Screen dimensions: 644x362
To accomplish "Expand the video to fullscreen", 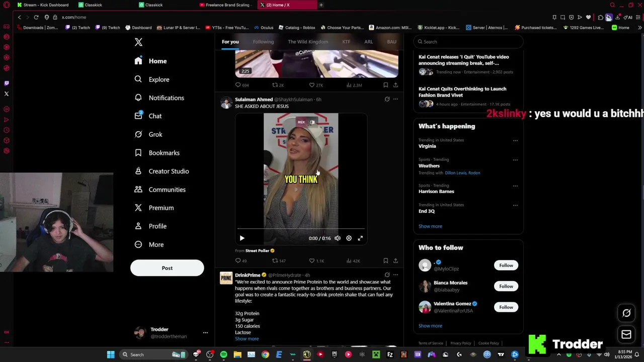I will pyautogui.click(x=360, y=238).
